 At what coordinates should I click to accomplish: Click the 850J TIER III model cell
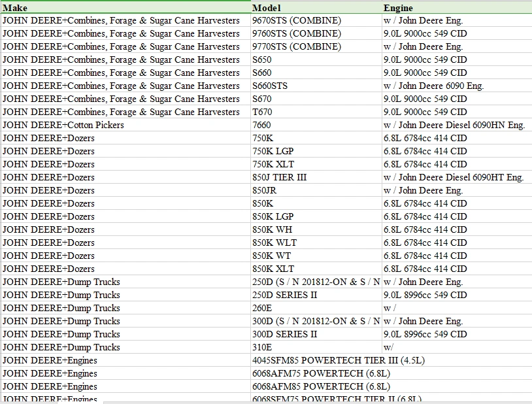tap(316, 177)
